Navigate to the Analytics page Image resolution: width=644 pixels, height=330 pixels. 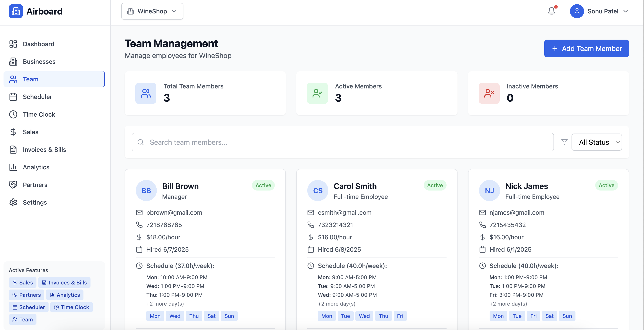pos(36,167)
